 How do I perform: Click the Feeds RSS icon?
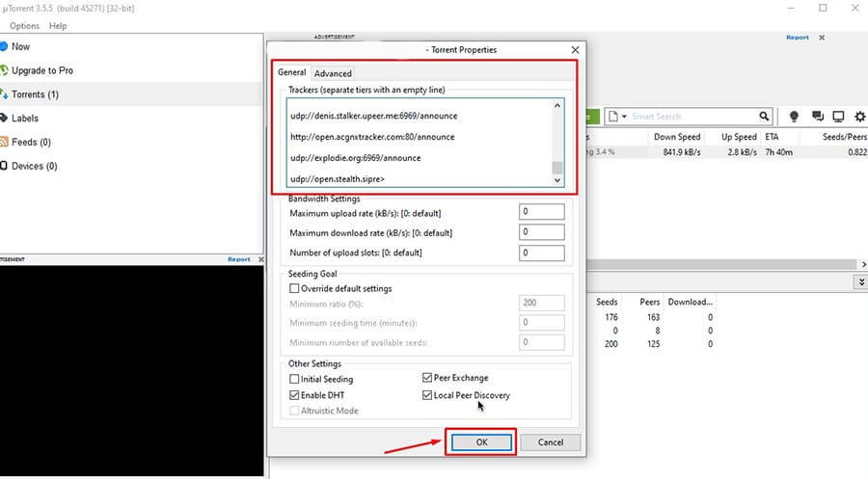click(x=4, y=142)
